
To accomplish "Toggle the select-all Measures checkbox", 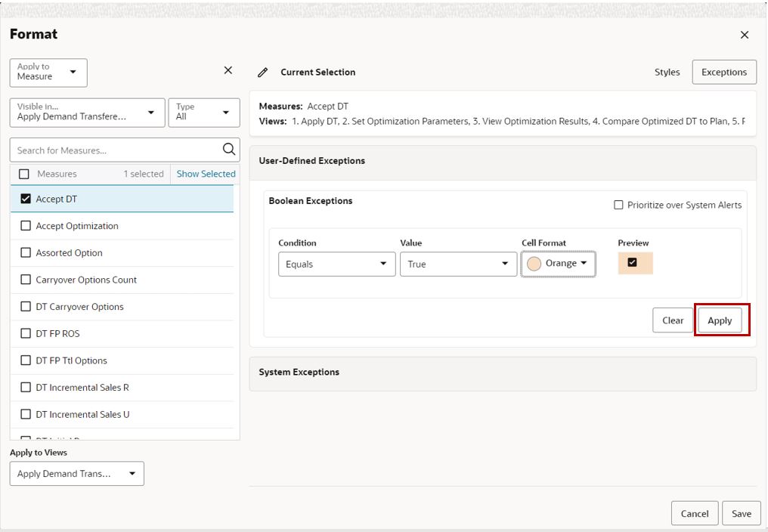I will (x=23, y=174).
